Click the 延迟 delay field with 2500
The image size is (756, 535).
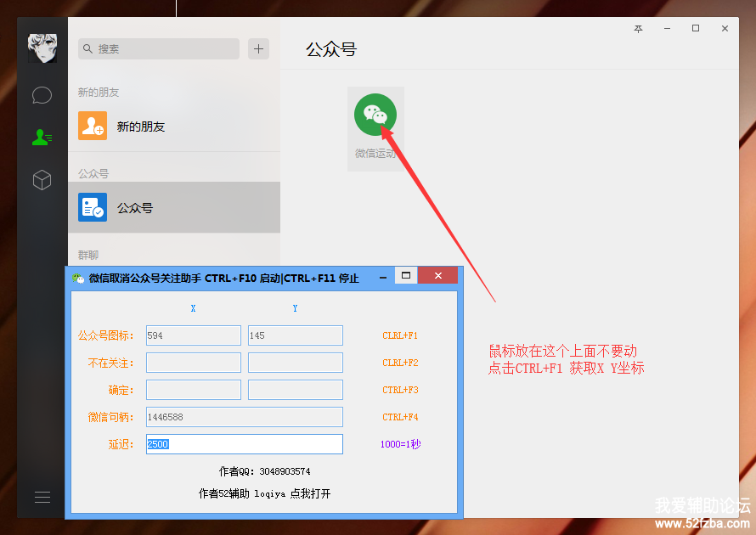point(245,444)
